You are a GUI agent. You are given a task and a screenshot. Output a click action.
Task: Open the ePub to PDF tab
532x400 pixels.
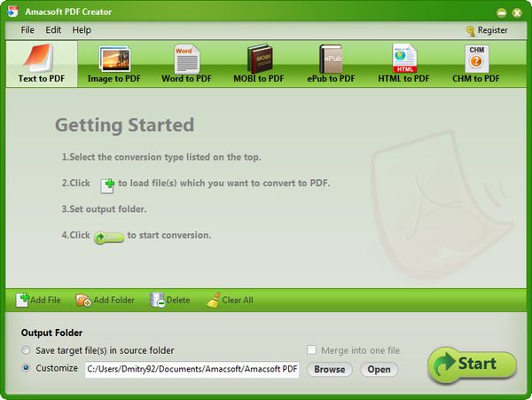click(x=331, y=64)
